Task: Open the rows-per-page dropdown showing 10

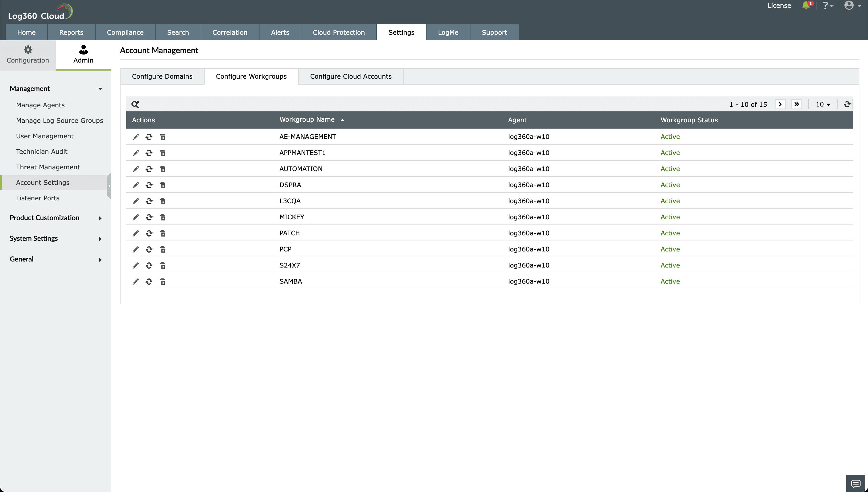Action: click(823, 104)
